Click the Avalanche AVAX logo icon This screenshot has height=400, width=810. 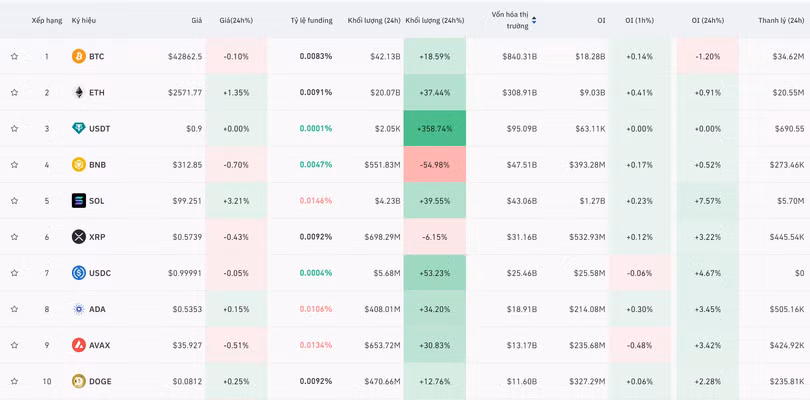79,345
